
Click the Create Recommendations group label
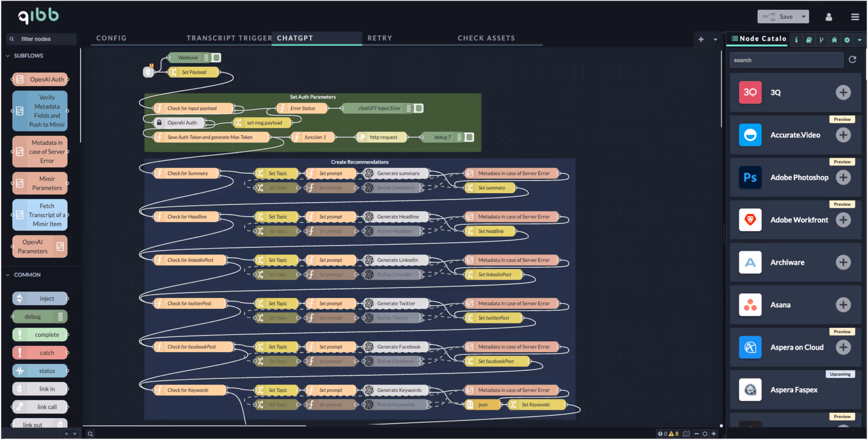pyautogui.click(x=359, y=162)
